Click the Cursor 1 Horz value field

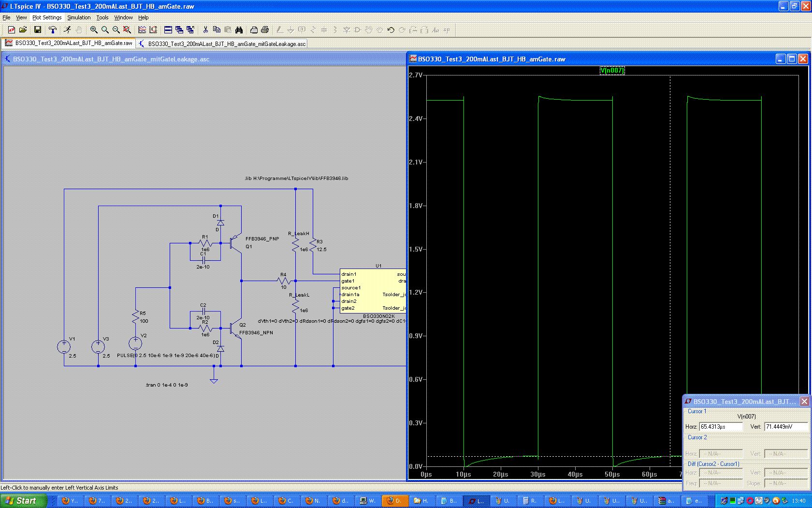click(x=720, y=427)
